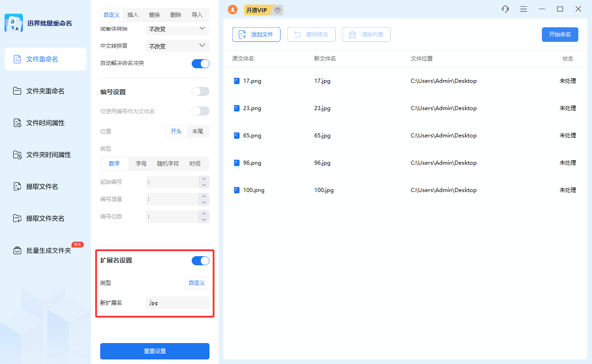Viewport: 592px width, 364px height.
Task: Click the 批量生成文件夹 sidebar icon
Action: (17, 250)
